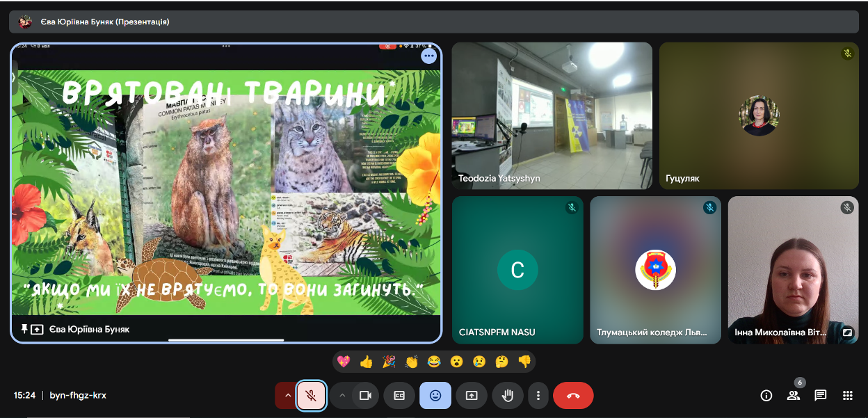Screen dimensions: 868x418
Task: Open meeting details info icon
Action: point(766,395)
